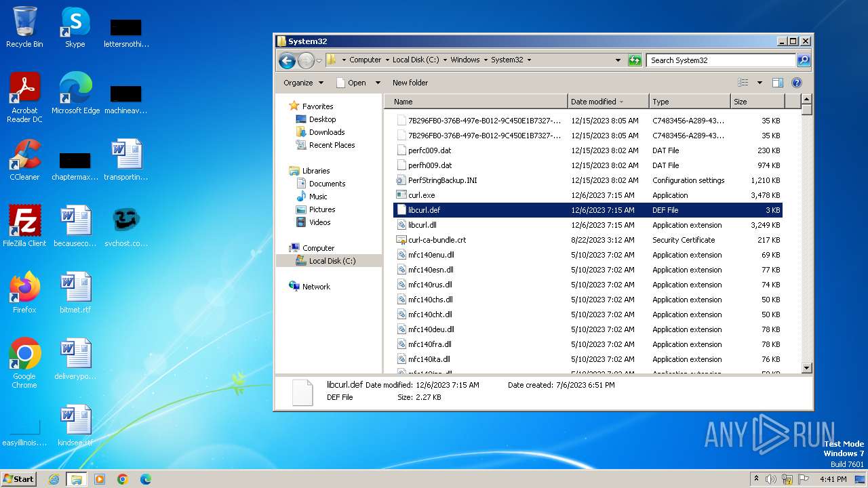Open the Help question mark icon

pos(797,83)
